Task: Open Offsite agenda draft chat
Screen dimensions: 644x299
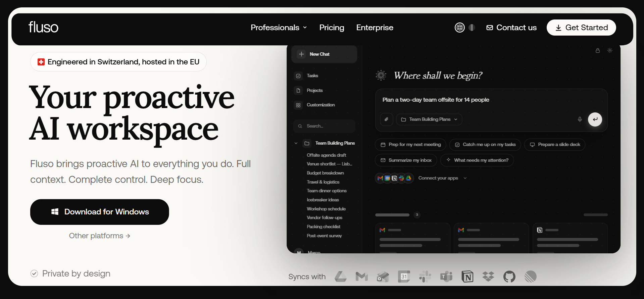Action: pos(326,155)
